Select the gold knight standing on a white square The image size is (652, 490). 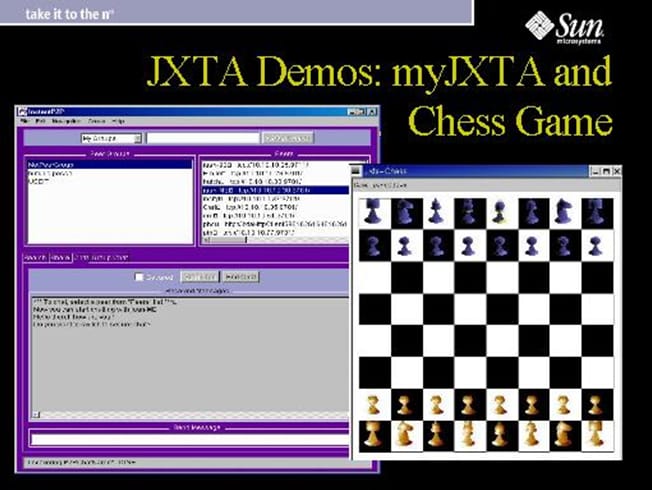click(x=404, y=435)
